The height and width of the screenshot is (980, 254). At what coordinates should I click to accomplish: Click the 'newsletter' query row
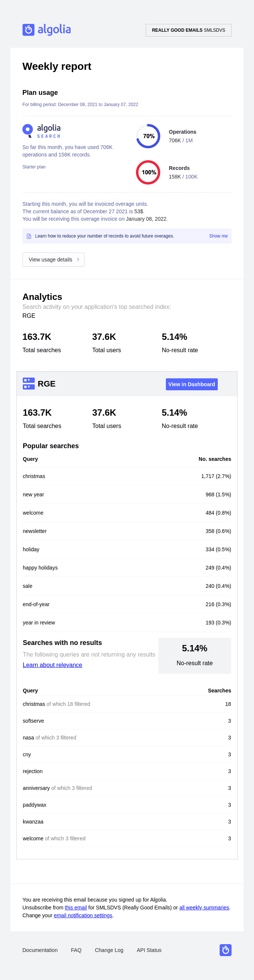tap(127, 531)
